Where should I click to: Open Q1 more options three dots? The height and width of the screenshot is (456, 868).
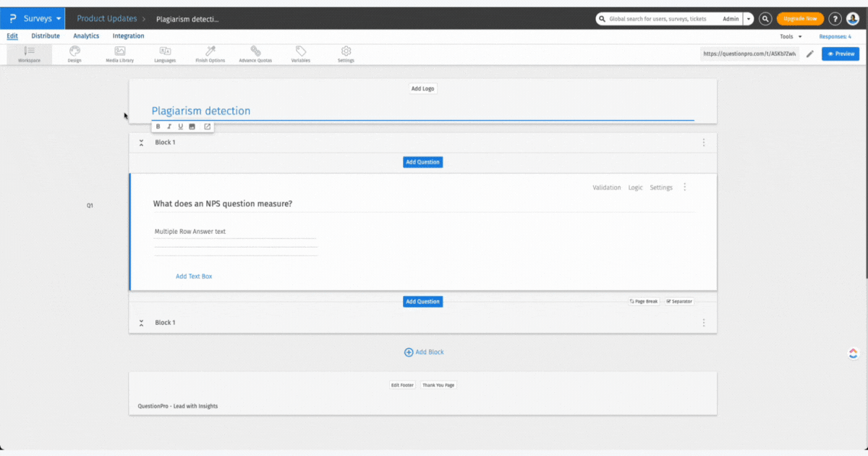pyautogui.click(x=685, y=187)
